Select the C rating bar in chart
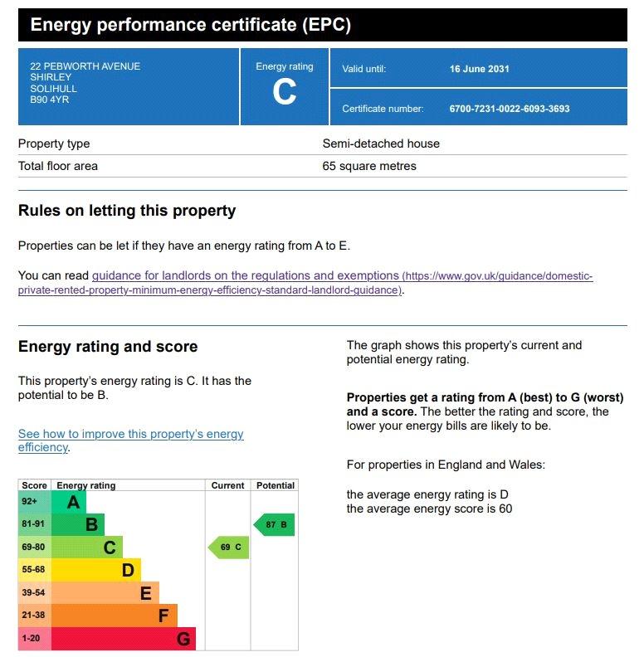Screen dimensions: 644x657 87,547
